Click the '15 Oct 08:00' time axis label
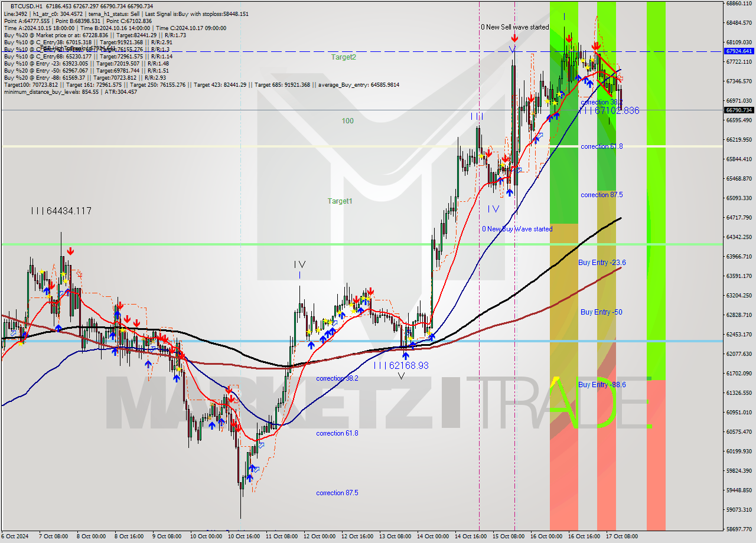Screen dimensions: 756x543 (509, 537)
